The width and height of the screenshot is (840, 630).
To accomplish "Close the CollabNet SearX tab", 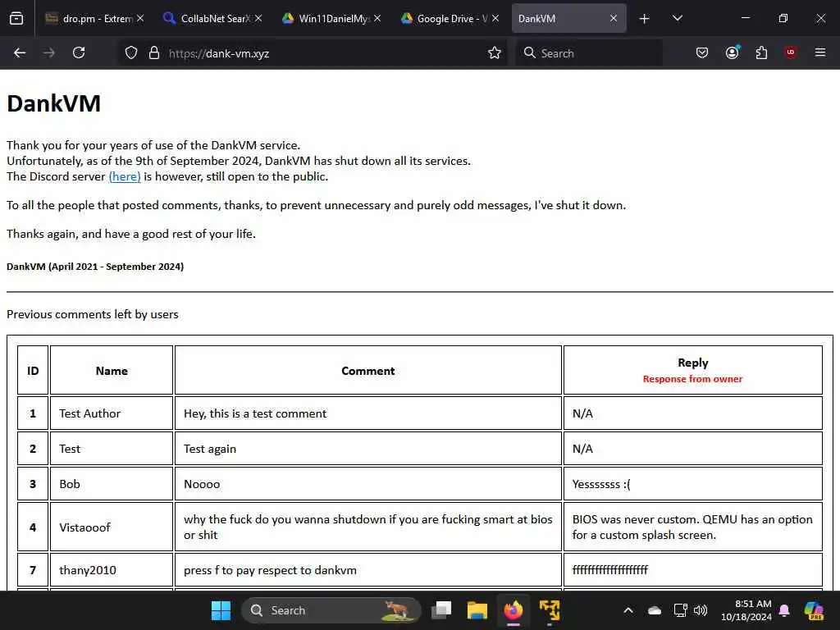I will pos(258,18).
